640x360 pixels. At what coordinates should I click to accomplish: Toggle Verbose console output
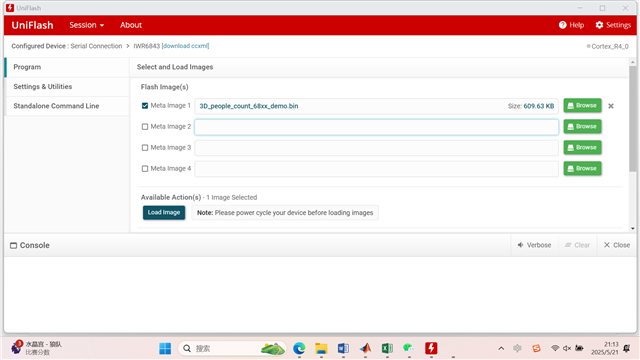pyautogui.click(x=534, y=245)
